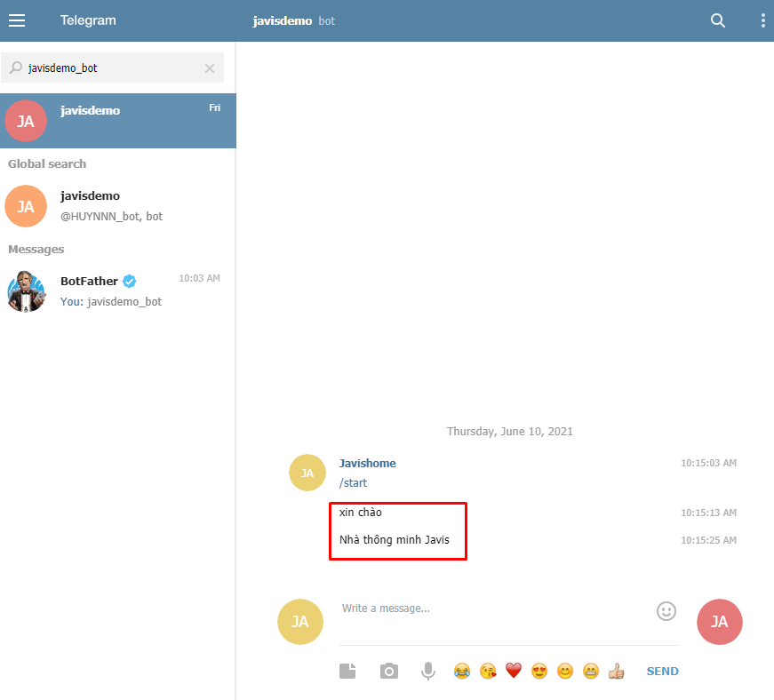Viewport: 774px width, 700px height.
Task: Clear the javisdemo_bot search text
Action: pyautogui.click(x=210, y=68)
